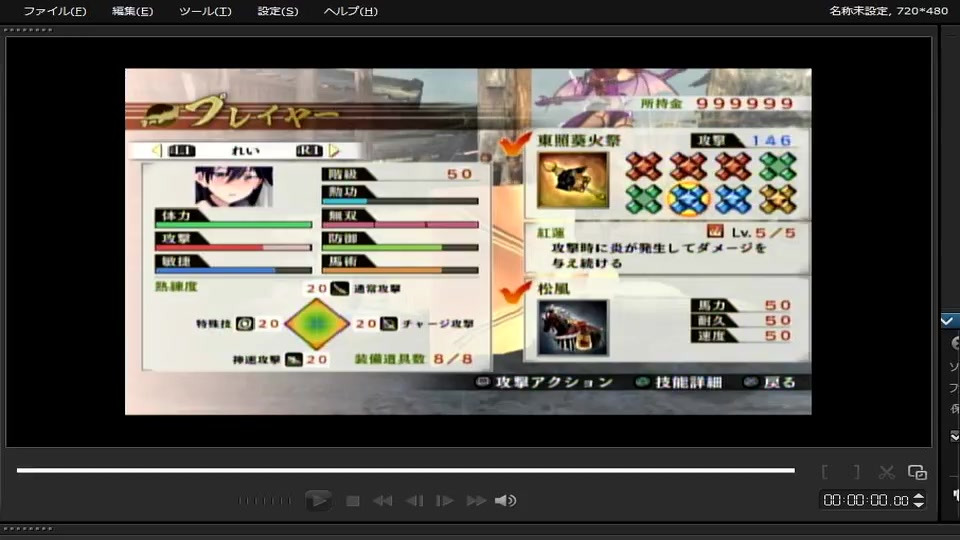
Task: Click the white preview scrubber bar
Action: tap(405, 470)
